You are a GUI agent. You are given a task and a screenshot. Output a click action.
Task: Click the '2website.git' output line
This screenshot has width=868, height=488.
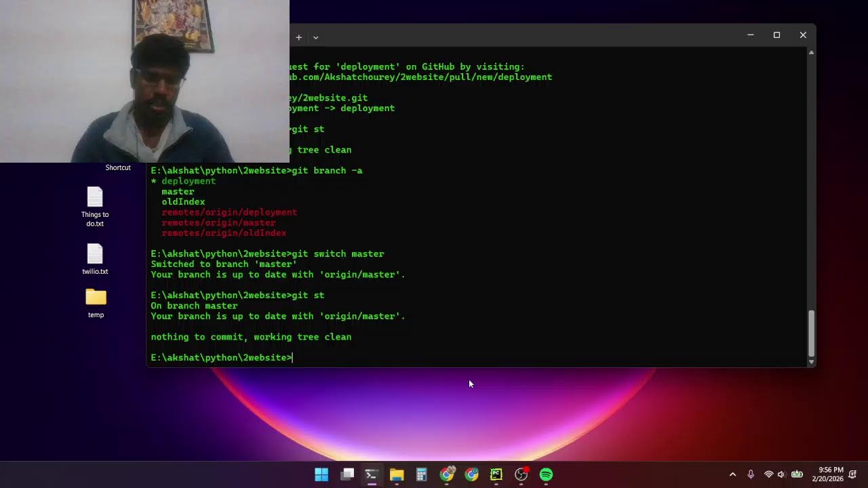click(x=329, y=98)
